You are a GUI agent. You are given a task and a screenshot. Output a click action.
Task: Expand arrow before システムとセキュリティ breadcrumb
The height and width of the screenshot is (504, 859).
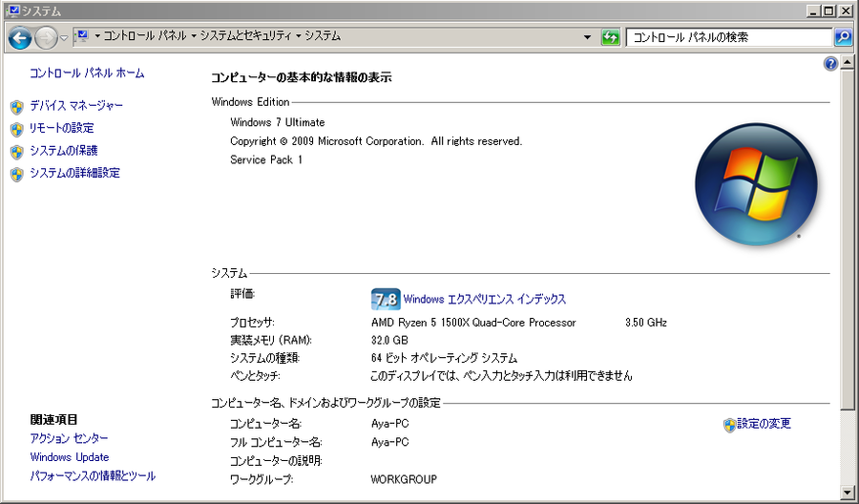tap(194, 36)
